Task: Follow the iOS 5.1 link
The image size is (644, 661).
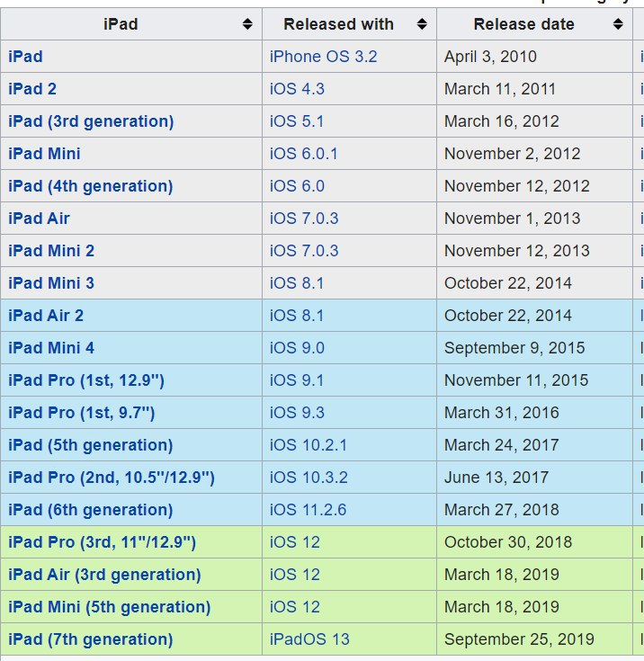Action: point(297,121)
